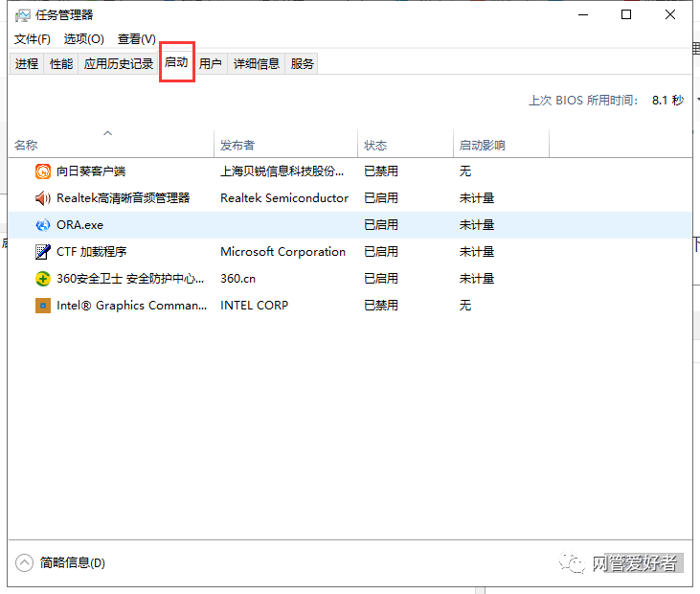Select the 360安全卫士 安全防护中心 entry
Screen dimensions: 700x594
tap(130, 279)
